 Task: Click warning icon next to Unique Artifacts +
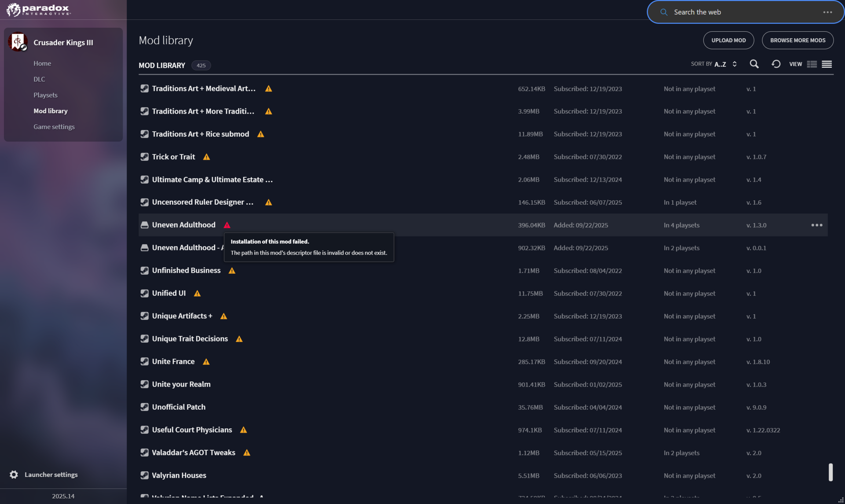(224, 316)
